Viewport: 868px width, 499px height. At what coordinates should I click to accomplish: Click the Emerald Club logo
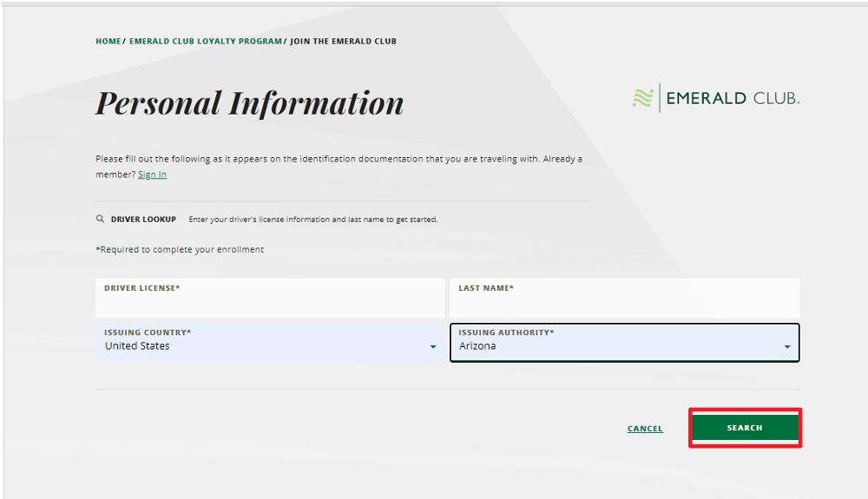pos(716,98)
